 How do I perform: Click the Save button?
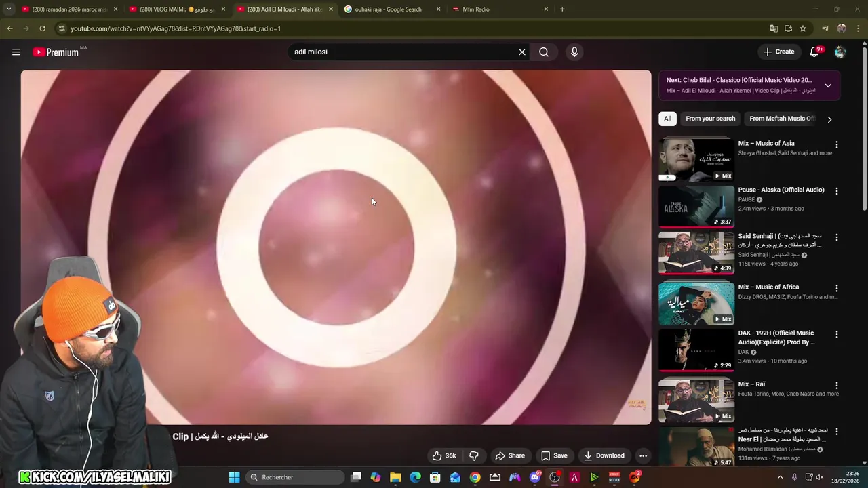pyautogui.click(x=554, y=455)
